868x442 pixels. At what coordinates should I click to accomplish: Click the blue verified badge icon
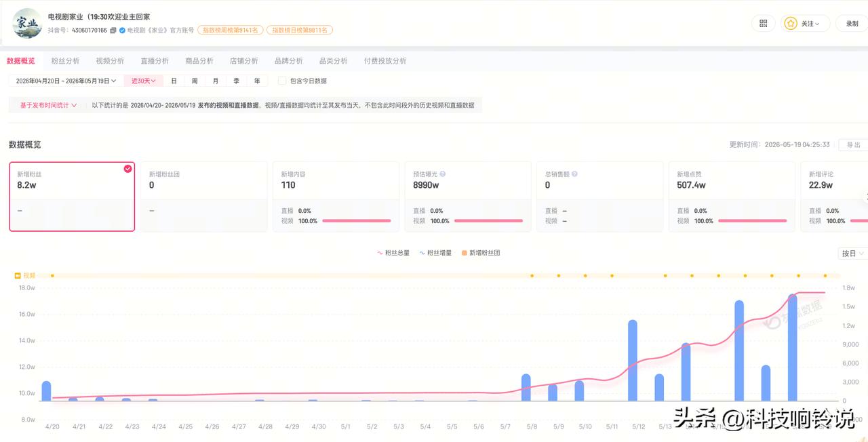[122, 31]
